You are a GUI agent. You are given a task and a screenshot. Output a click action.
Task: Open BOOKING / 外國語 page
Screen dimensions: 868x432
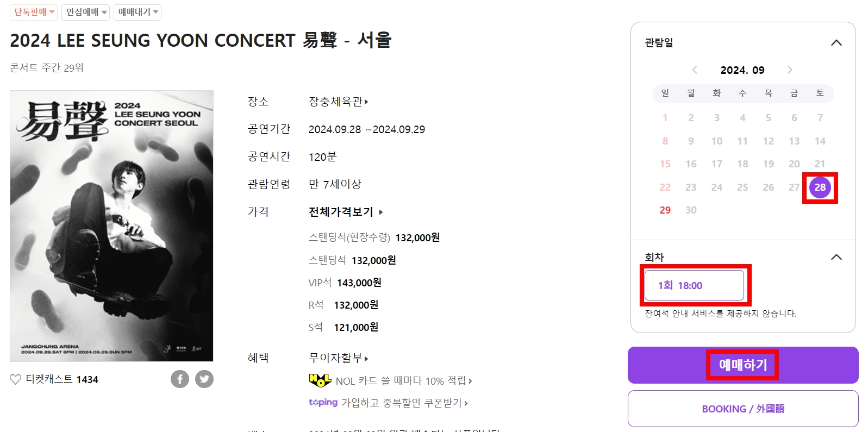click(x=742, y=408)
